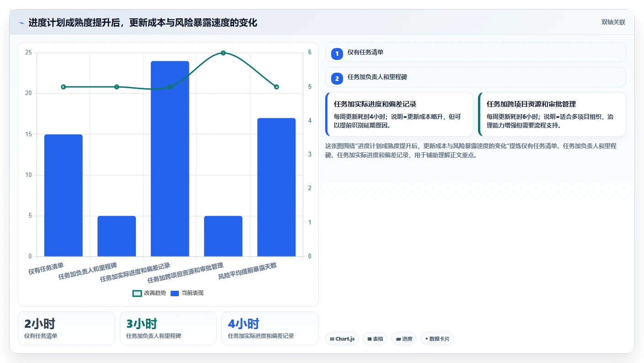Image resolution: width=644 pixels, height=363 pixels.
Task: Select the 仅有任务清单 list item
Action: coord(475,52)
